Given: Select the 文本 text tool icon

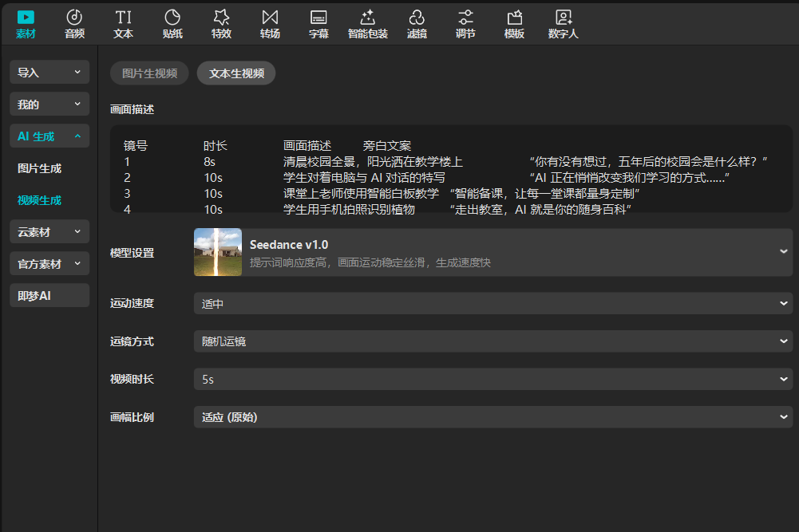Looking at the screenshot, I should tap(123, 24).
